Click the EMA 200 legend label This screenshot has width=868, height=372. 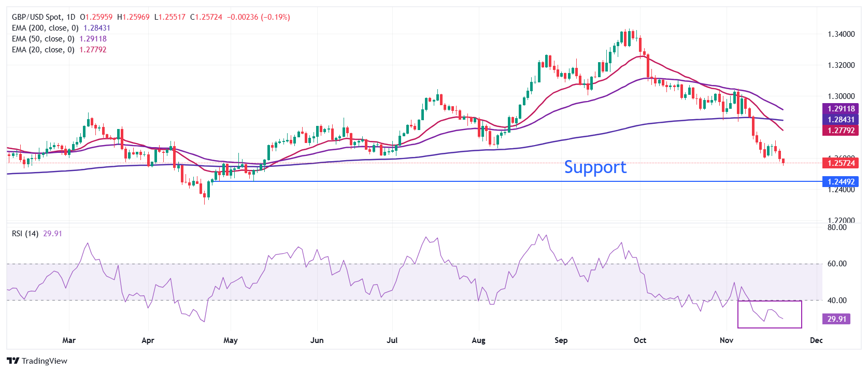pos(45,28)
